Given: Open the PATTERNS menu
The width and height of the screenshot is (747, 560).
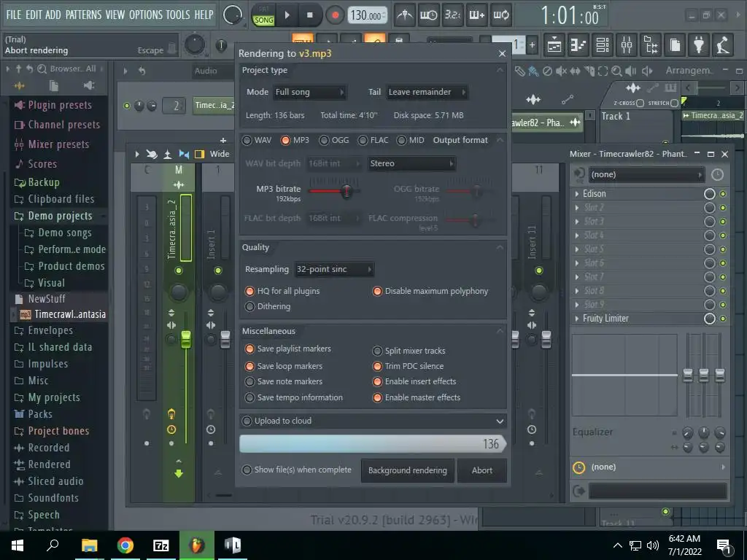Looking at the screenshot, I should 83,15.
